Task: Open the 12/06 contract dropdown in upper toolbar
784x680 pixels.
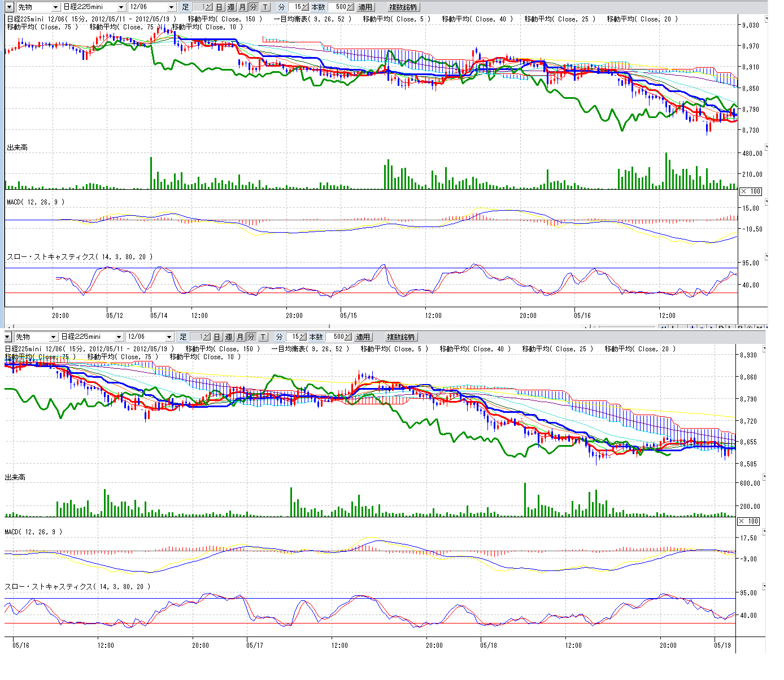Action: (x=172, y=7)
